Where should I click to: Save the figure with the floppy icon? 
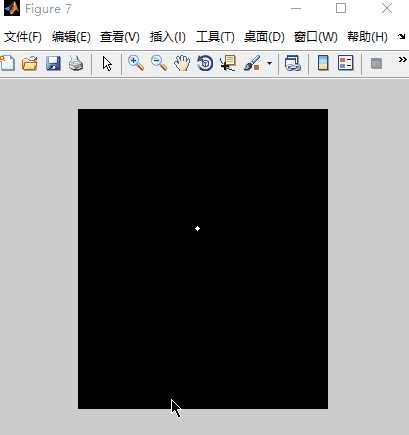tap(53, 63)
